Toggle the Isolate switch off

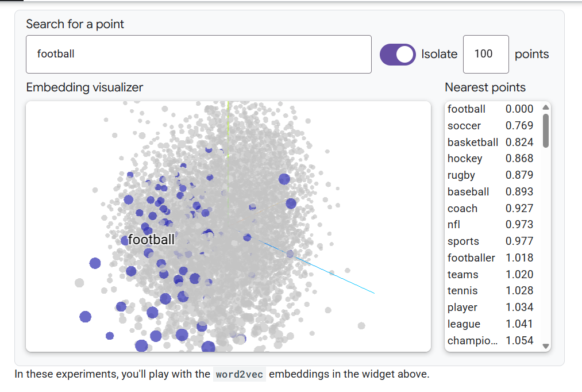[x=398, y=55]
